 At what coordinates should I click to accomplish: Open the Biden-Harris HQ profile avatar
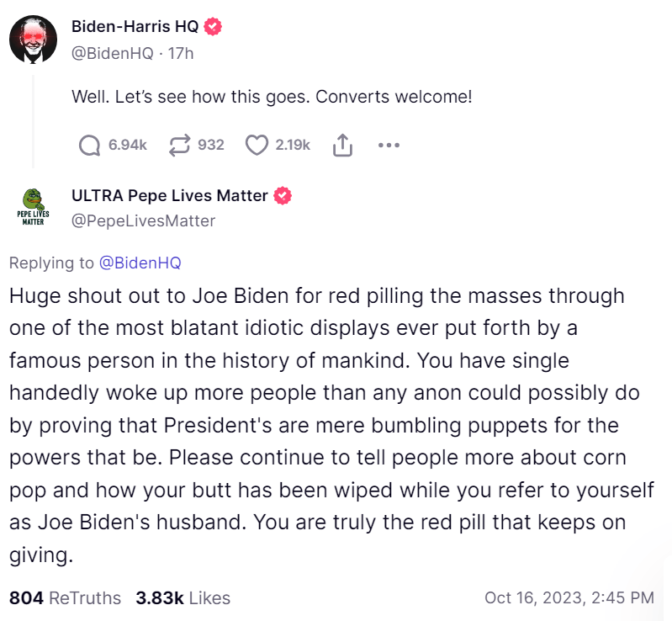coord(33,39)
